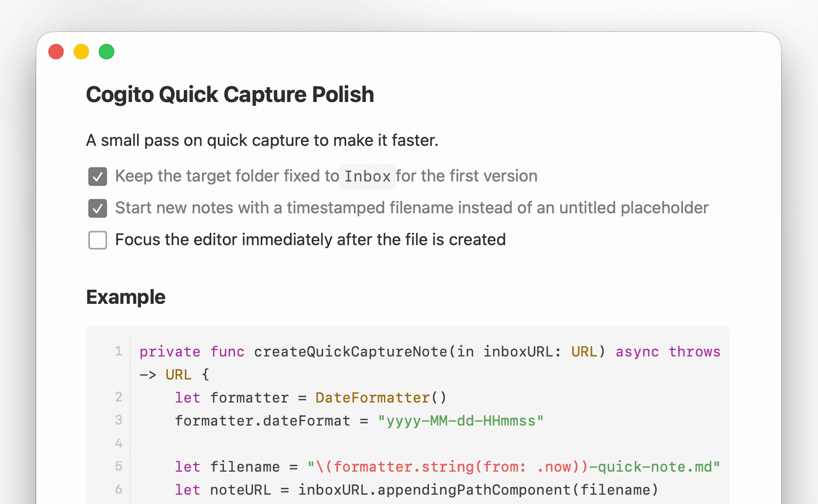Click the text 'Focus the editor immediately after the file is created'
Viewport: 818px width, 504px height.
(x=311, y=240)
